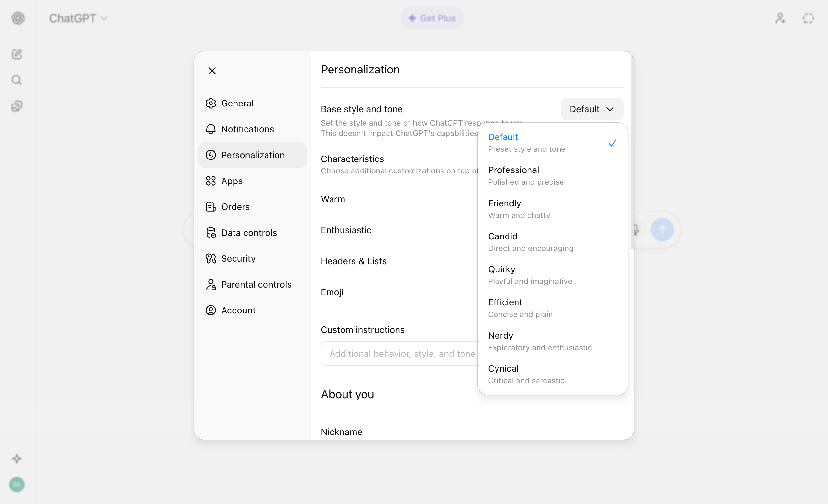The image size is (828, 504).
Task: Open the library images icon in sidebar
Action: pos(17,106)
